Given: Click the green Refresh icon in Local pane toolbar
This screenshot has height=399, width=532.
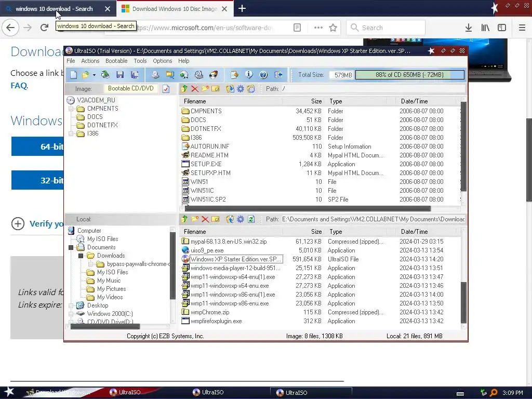Looking at the screenshot, I should click(x=251, y=219).
